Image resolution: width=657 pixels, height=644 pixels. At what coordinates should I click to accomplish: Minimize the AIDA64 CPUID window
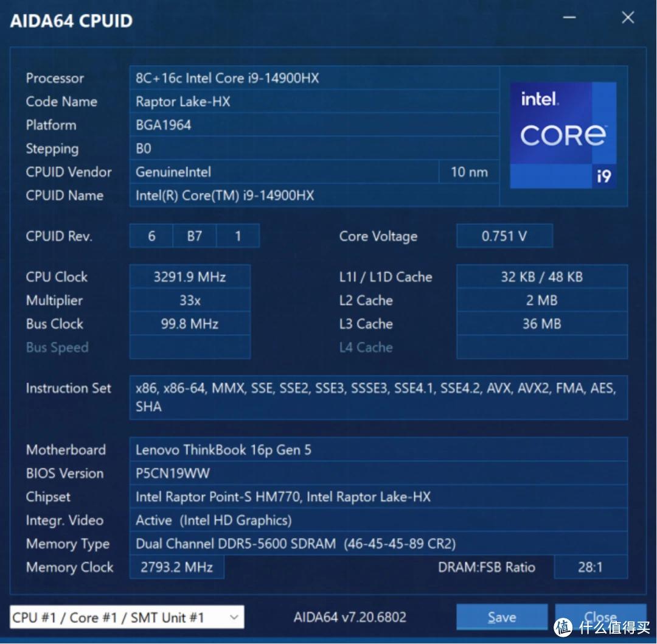click(569, 18)
